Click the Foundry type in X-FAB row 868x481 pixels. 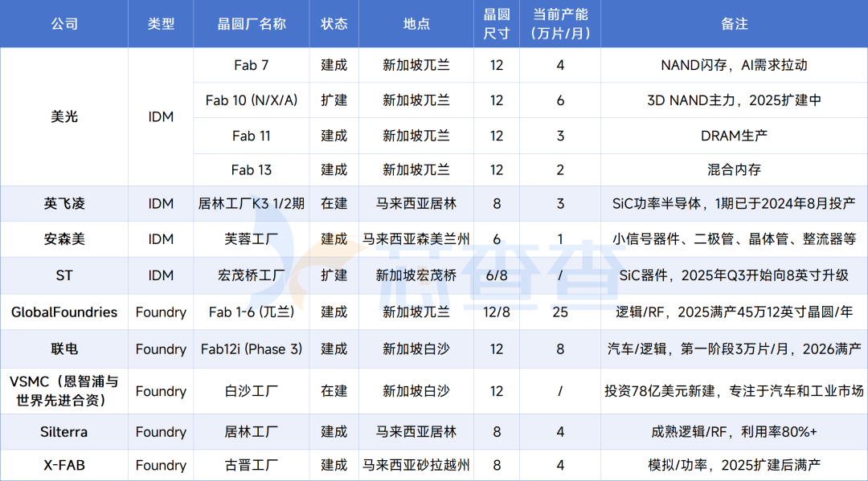[161, 465]
